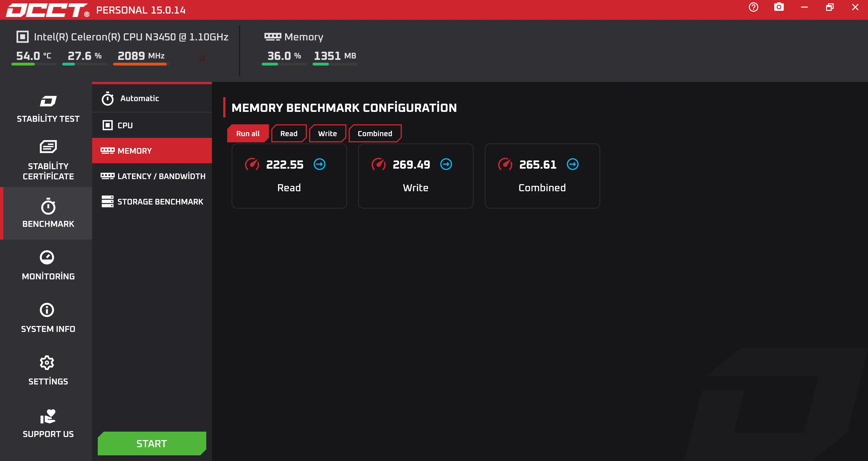Click the Support Us heart icon
The width and height of the screenshot is (868, 461).
(x=48, y=417)
